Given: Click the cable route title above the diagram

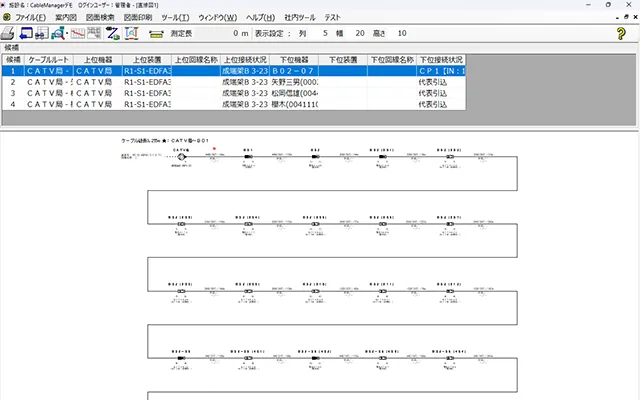Looking at the screenshot, I should (165, 140).
